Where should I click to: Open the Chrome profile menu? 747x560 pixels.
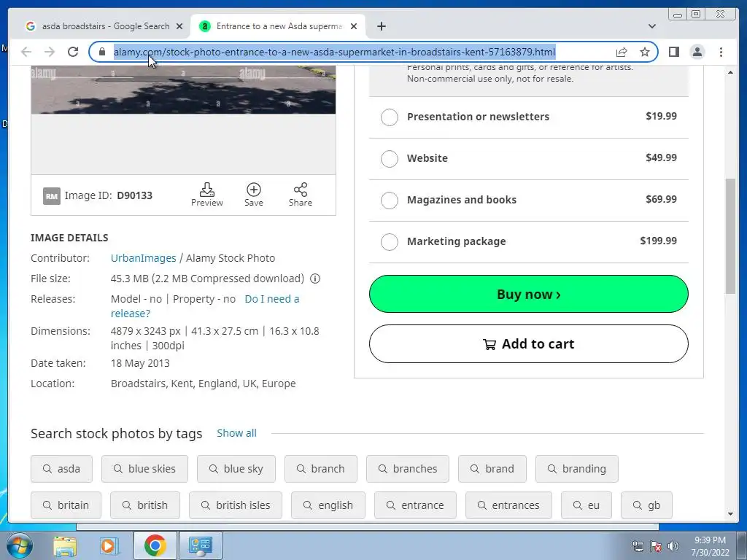click(x=697, y=52)
